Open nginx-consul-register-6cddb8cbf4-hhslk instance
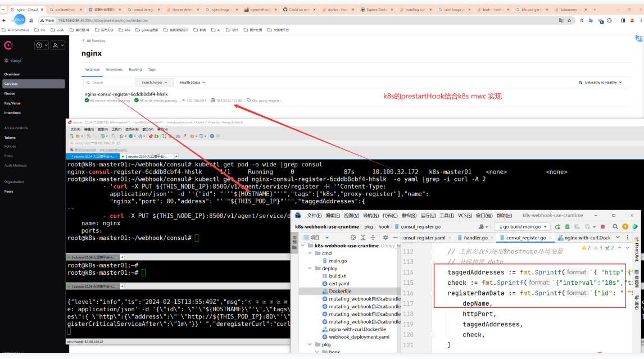The width and height of the screenshot is (644, 359). coord(126,94)
